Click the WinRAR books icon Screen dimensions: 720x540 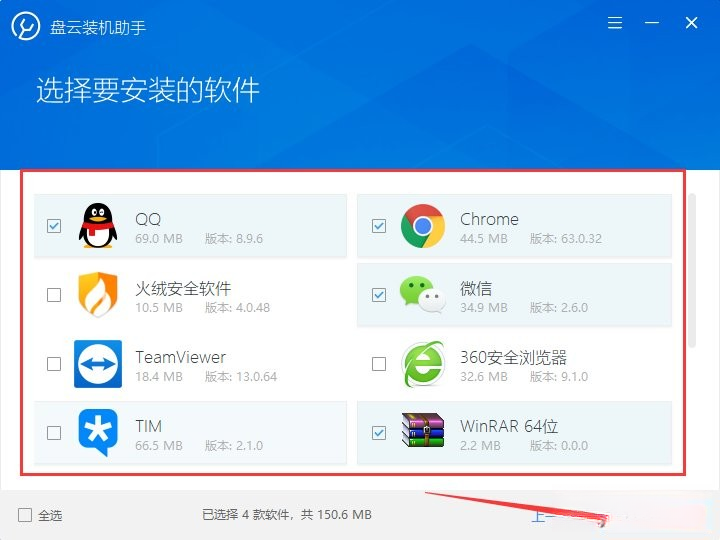pyautogui.click(x=422, y=430)
